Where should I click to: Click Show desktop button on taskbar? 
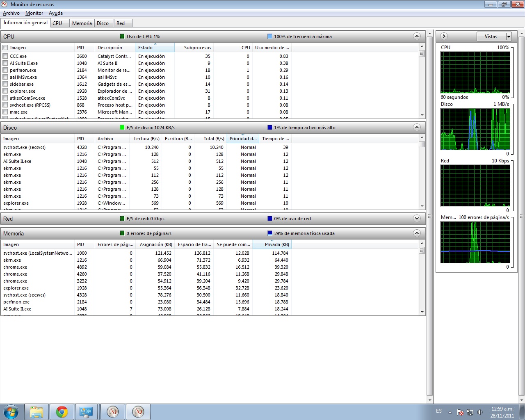pyautogui.click(x=522, y=412)
